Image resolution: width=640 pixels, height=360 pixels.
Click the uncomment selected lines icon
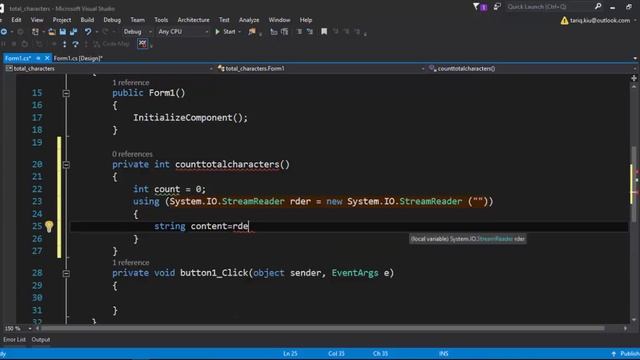point(310,31)
